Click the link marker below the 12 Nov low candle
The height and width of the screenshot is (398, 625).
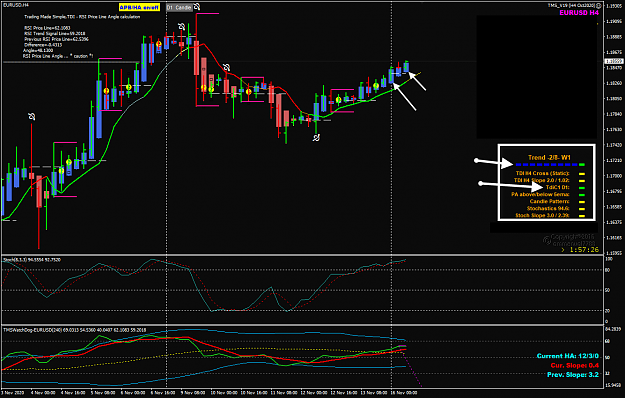[x=316, y=138]
